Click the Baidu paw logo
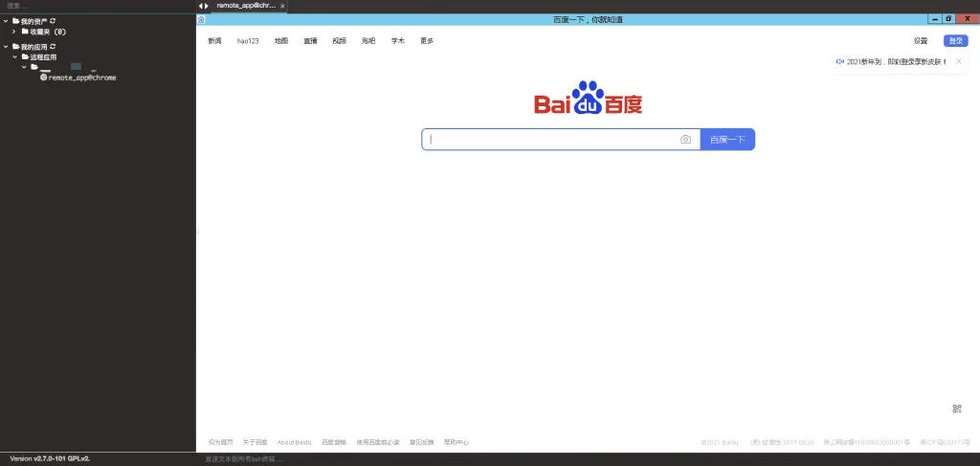Viewport: 980px width, 466px height. [x=588, y=98]
